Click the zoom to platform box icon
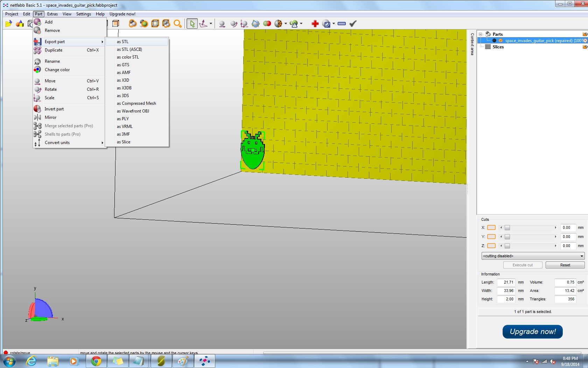This screenshot has height=368, width=588. click(155, 23)
